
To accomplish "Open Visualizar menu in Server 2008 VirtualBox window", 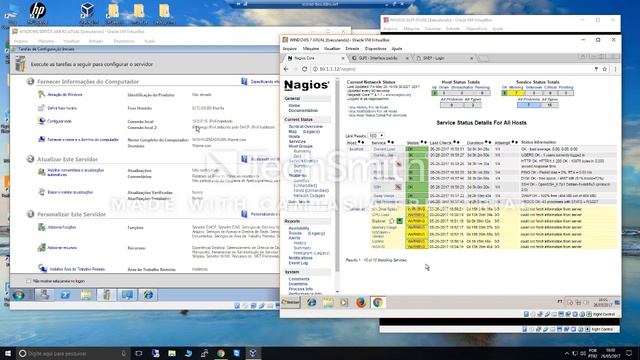I will [71, 41].
